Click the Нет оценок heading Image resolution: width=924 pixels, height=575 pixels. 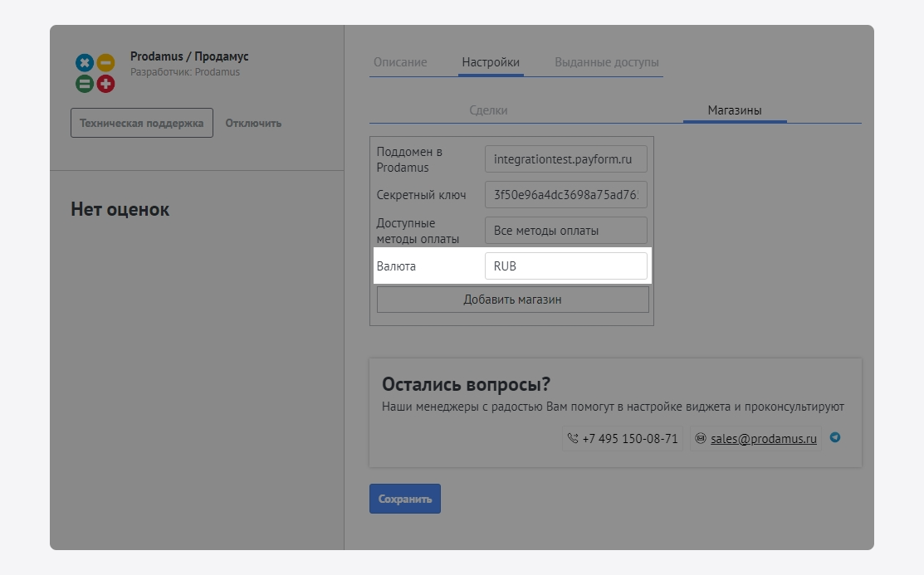120,209
